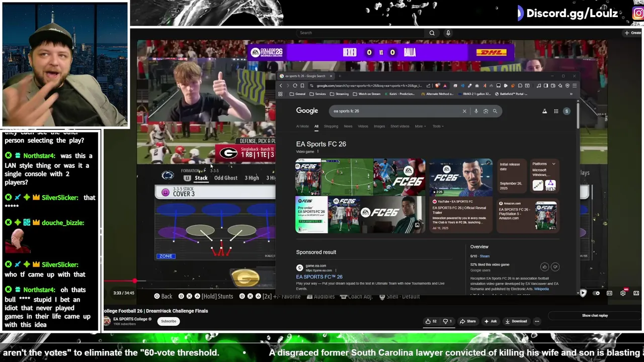The height and width of the screenshot is (362, 644).
Task: Download the YouTube video
Action: click(x=517, y=321)
